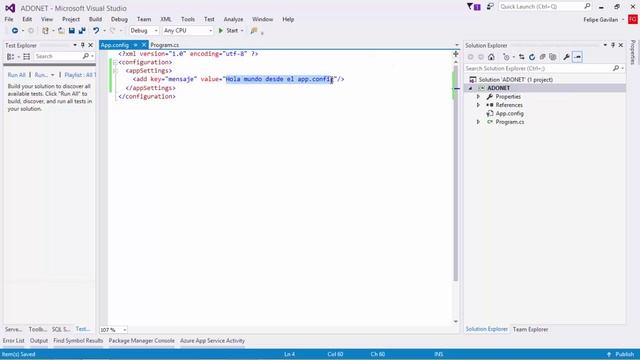This screenshot has height=360, width=640.
Task: Close the App.config editor tab
Action: 144,45
